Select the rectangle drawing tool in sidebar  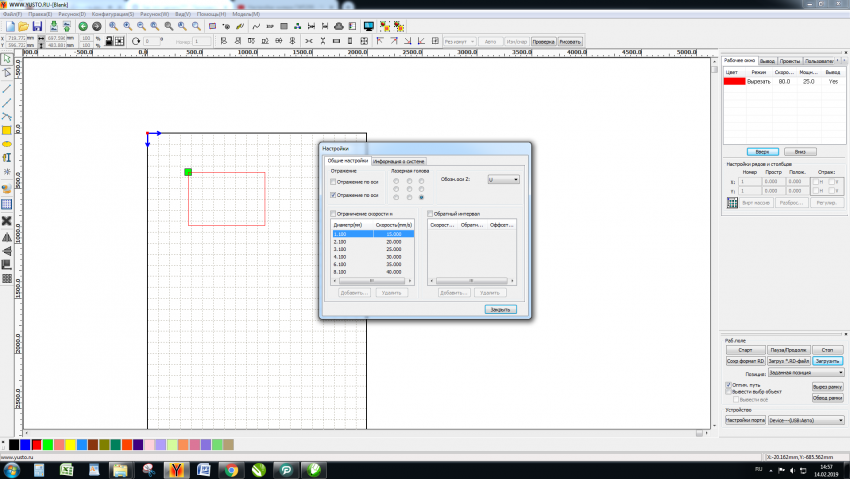click(x=7, y=130)
